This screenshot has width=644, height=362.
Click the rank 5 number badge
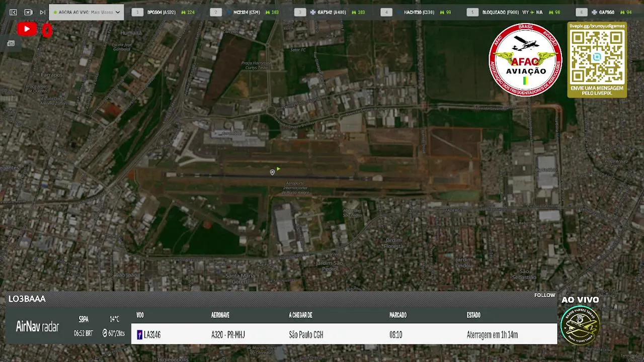[x=472, y=12]
